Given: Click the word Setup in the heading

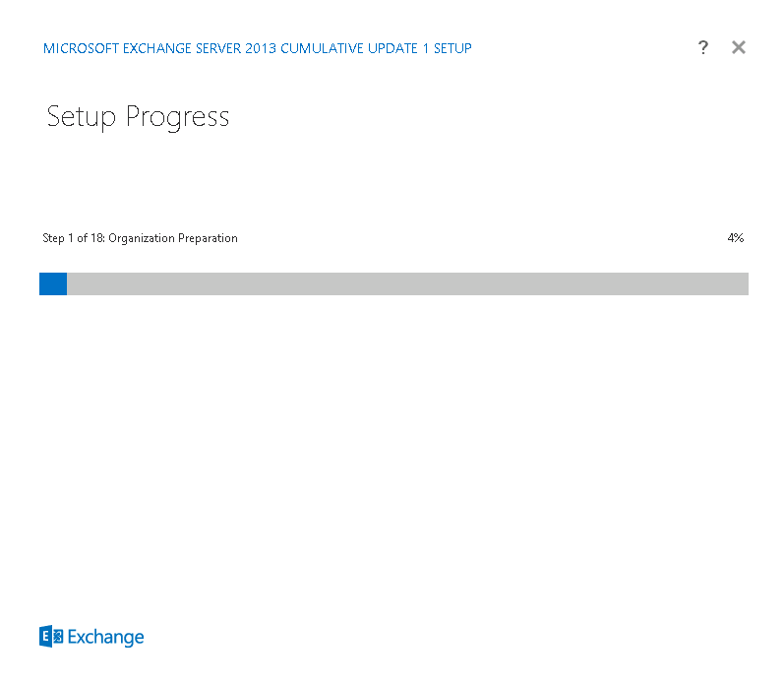Looking at the screenshot, I should click(x=81, y=117).
